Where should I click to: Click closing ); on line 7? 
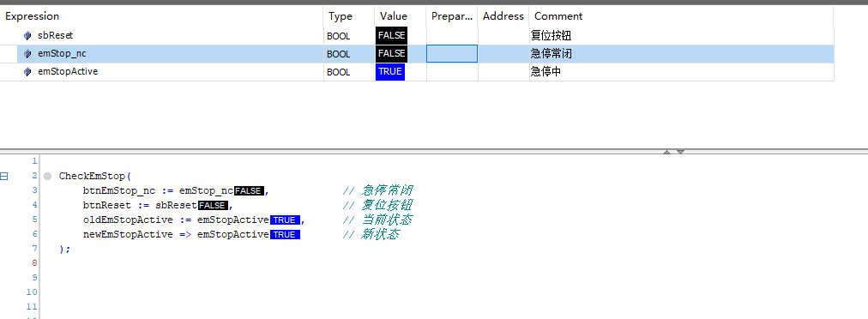[x=65, y=249]
